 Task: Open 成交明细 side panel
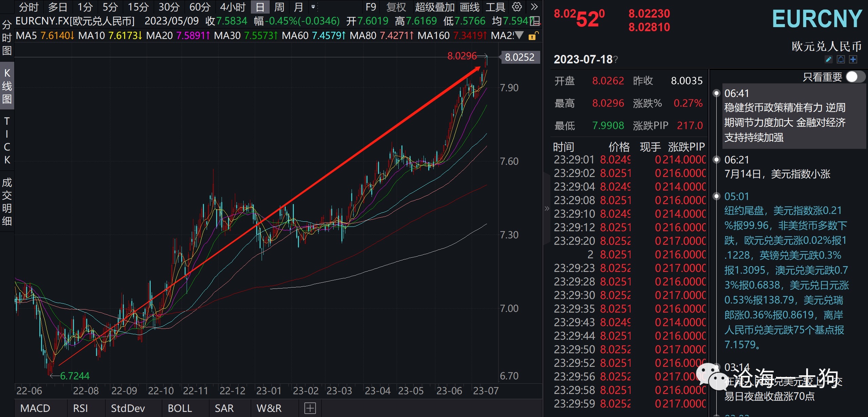7,202
